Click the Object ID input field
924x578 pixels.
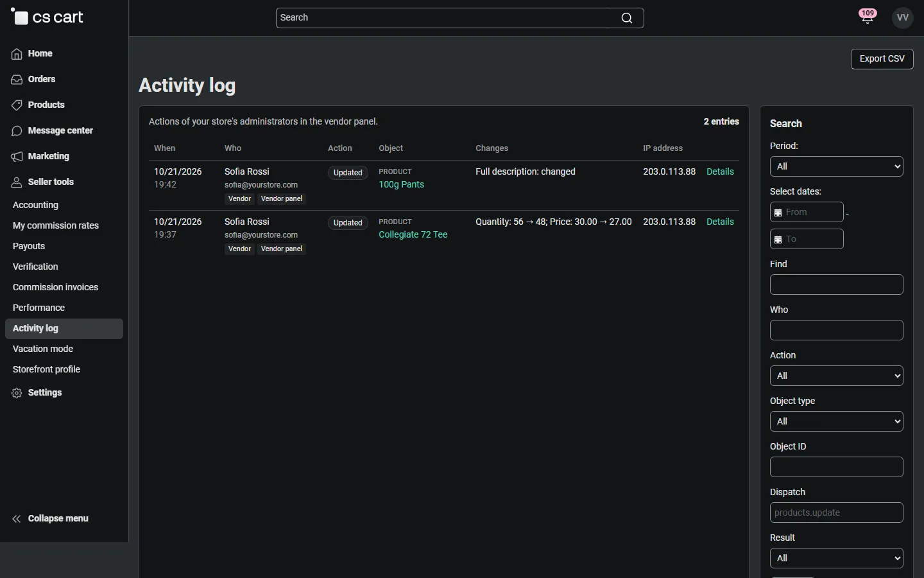(x=837, y=467)
